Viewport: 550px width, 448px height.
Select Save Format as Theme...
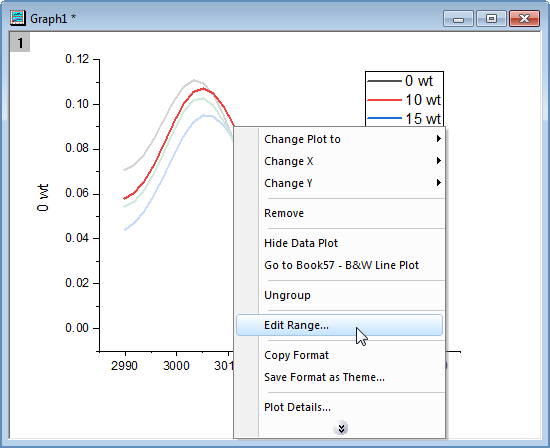(339, 377)
